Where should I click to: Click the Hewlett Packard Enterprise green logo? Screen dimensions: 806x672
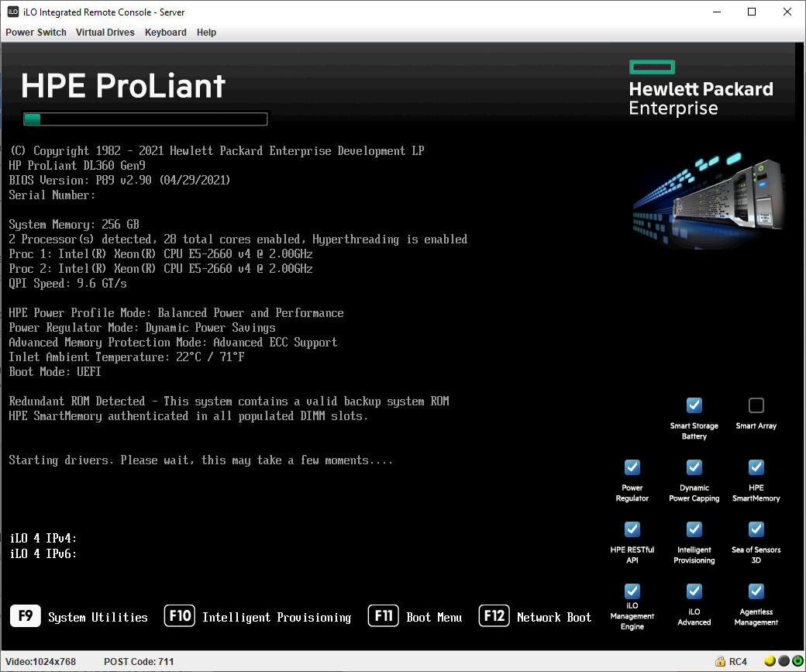click(652, 67)
